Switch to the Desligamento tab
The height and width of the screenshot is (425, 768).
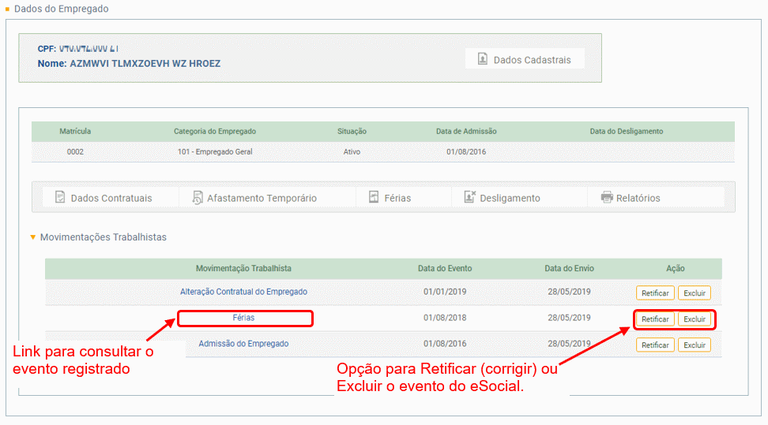511,198
